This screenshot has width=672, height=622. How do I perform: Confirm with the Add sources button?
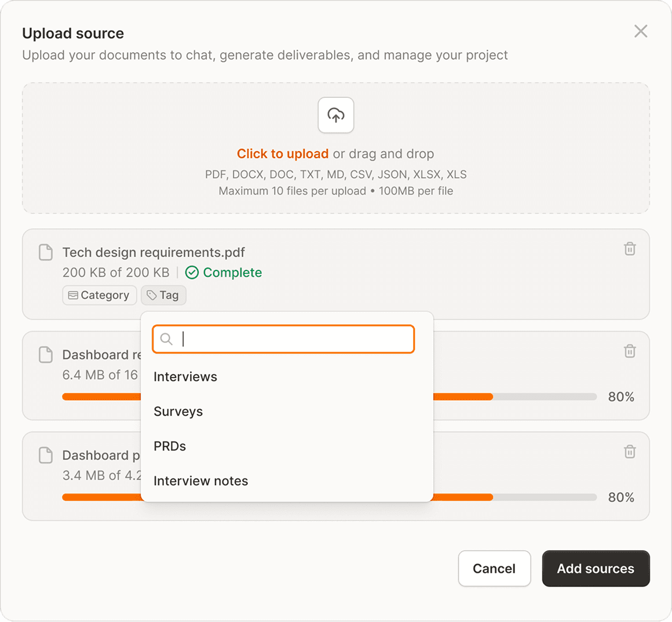596,569
